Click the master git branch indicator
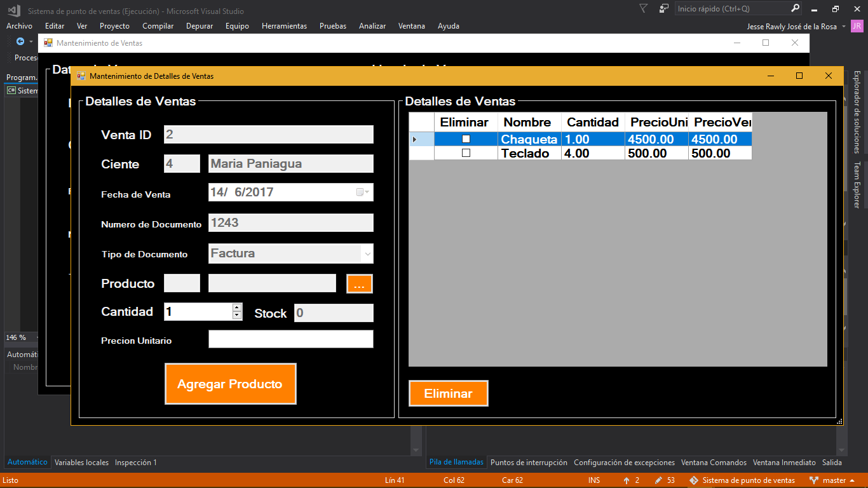 coord(833,480)
